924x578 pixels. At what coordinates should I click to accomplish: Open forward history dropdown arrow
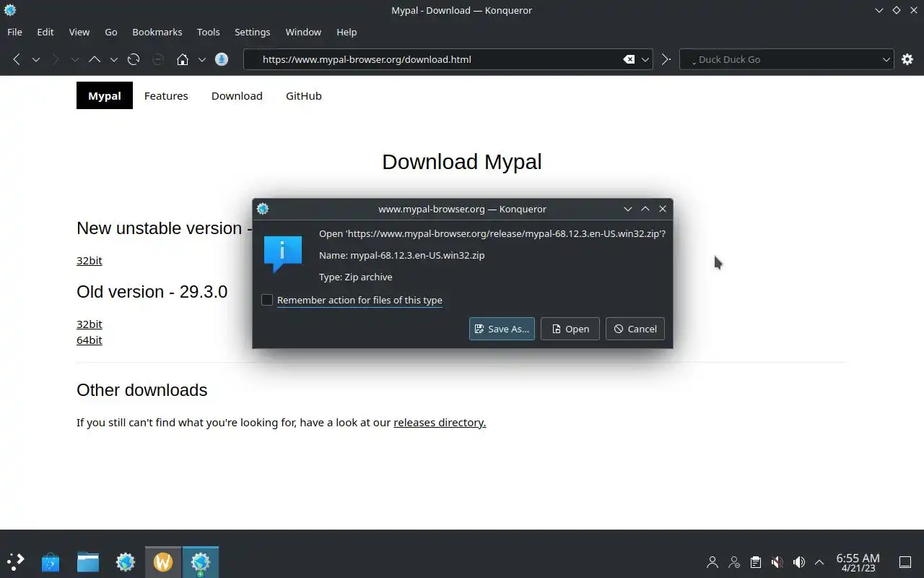click(75, 59)
